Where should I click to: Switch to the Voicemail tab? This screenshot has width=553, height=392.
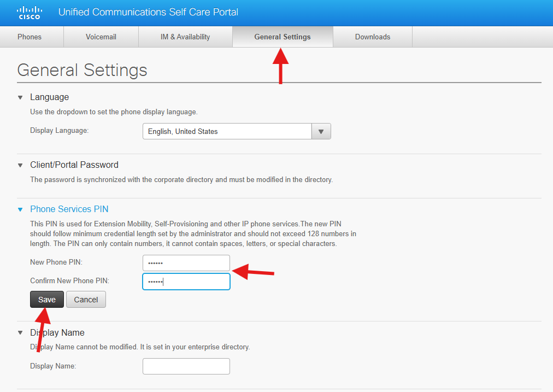(x=101, y=37)
